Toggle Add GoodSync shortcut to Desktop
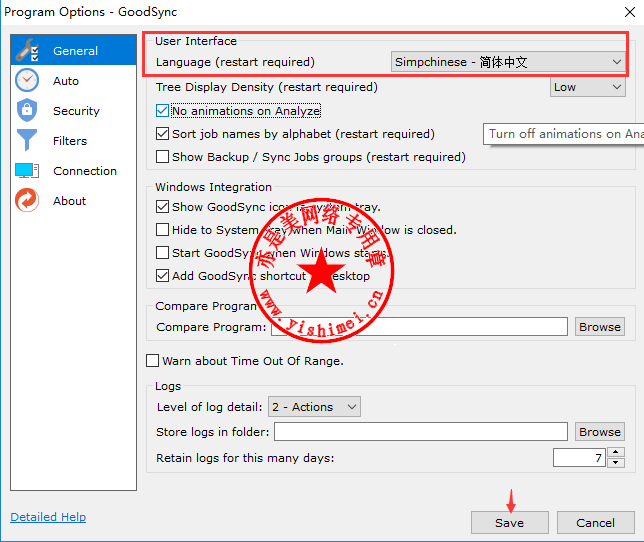Viewport: 644px width, 542px height. tap(162, 276)
